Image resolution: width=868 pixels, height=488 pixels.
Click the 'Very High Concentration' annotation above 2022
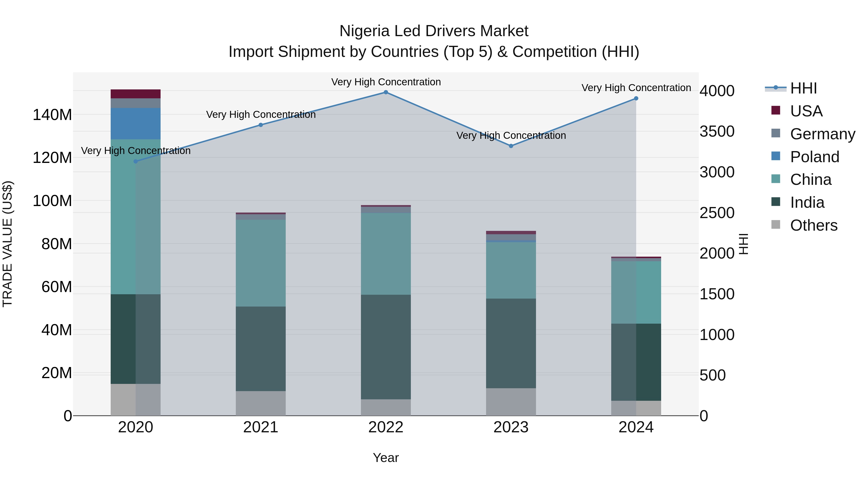click(386, 82)
